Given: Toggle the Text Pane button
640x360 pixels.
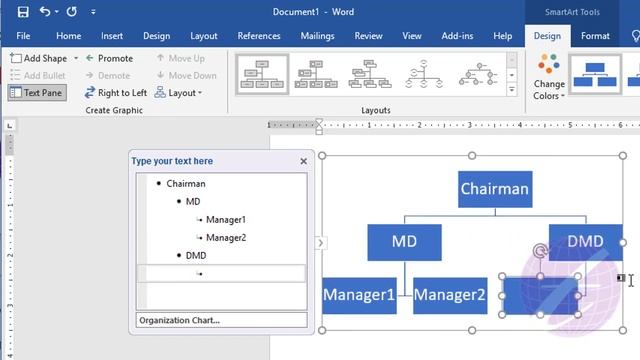Looking at the screenshot, I should coord(37,93).
